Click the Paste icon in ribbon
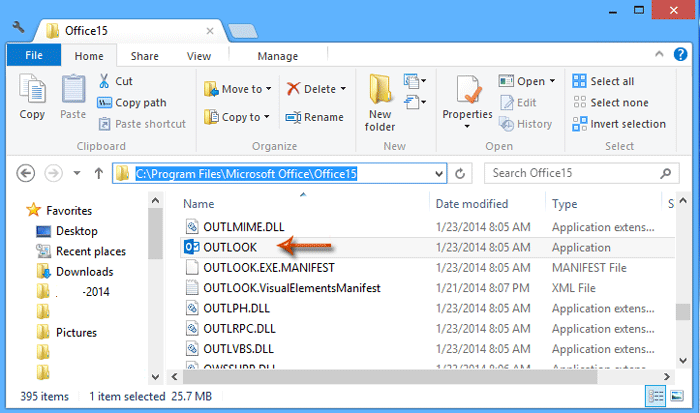 click(x=73, y=98)
